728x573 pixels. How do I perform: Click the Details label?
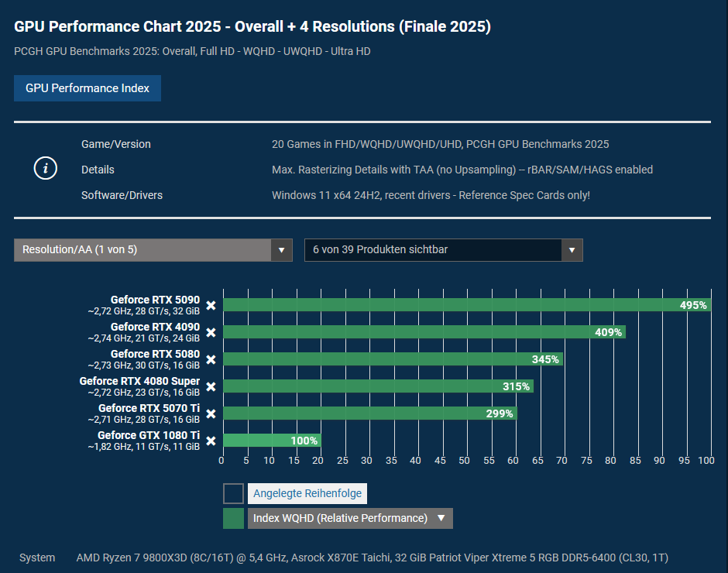pos(98,170)
